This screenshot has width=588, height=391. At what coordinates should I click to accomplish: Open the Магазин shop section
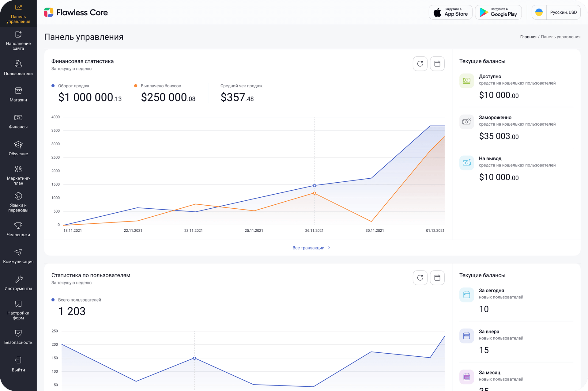coord(18,94)
